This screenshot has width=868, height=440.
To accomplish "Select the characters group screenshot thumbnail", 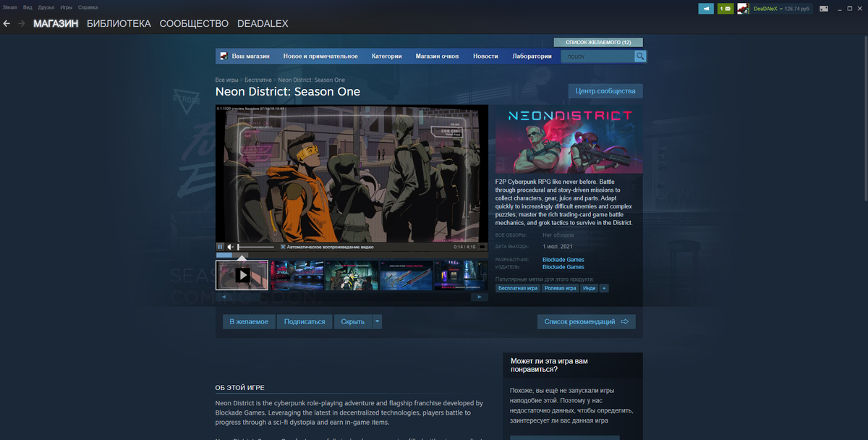I will (352, 275).
